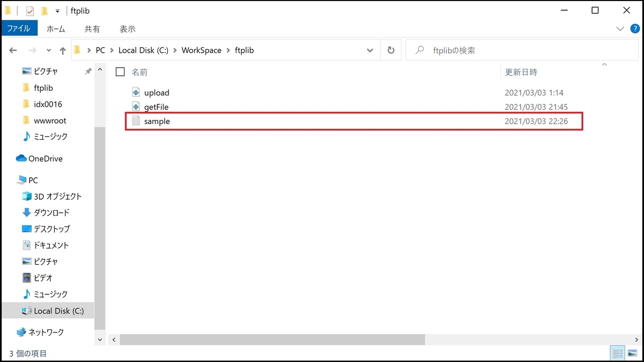This screenshot has height=362, width=644.
Task: Toggle the select-all checkbox above the file list
Action: click(120, 71)
